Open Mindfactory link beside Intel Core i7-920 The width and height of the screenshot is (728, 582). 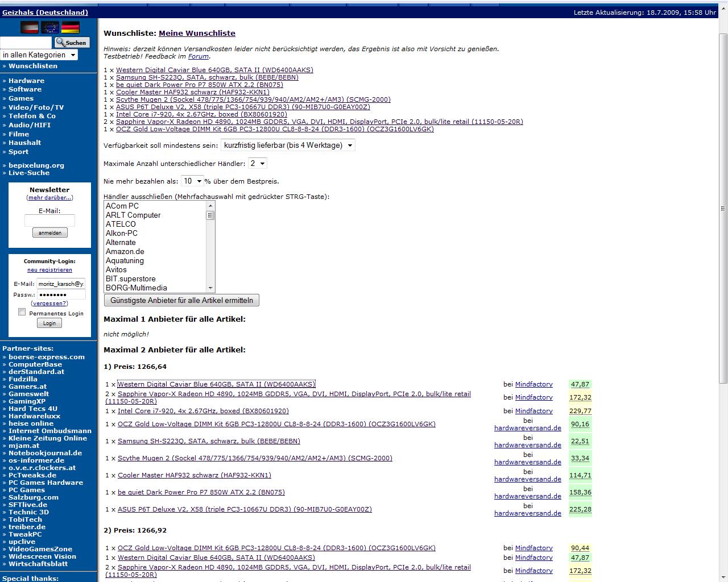[x=534, y=411]
